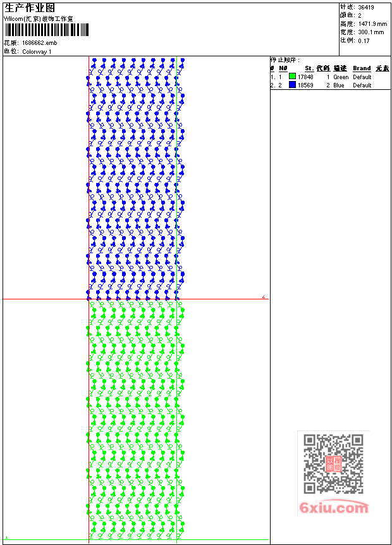This screenshot has width=392, height=545.
Task: Click the 'Brand' column header
Action: 362,68
